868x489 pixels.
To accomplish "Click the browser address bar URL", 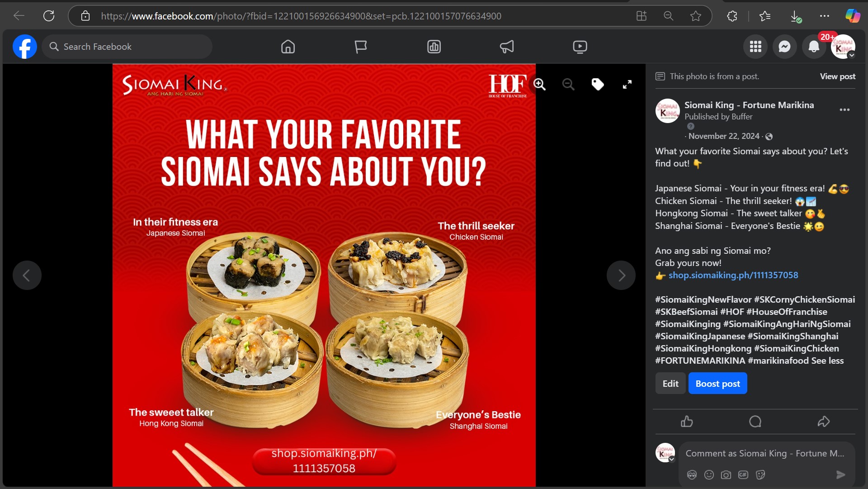I will [x=301, y=16].
